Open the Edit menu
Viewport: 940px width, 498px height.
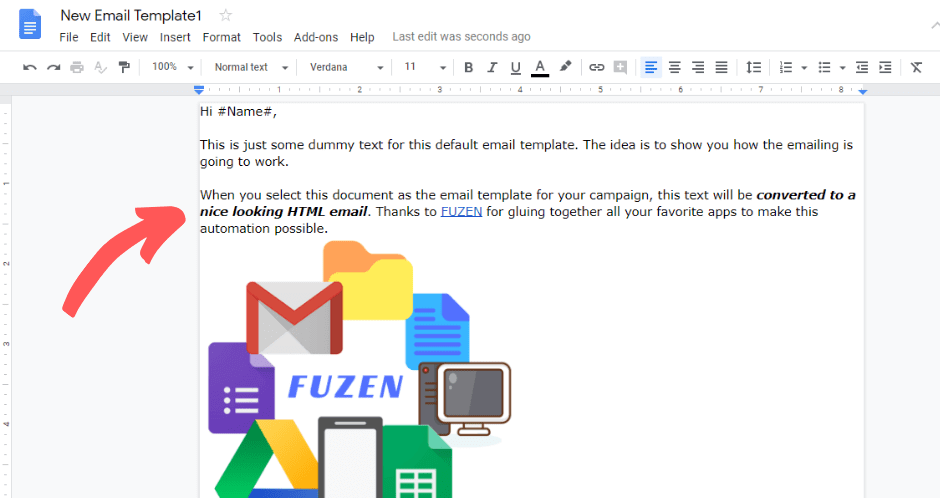(x=100, y=37)
